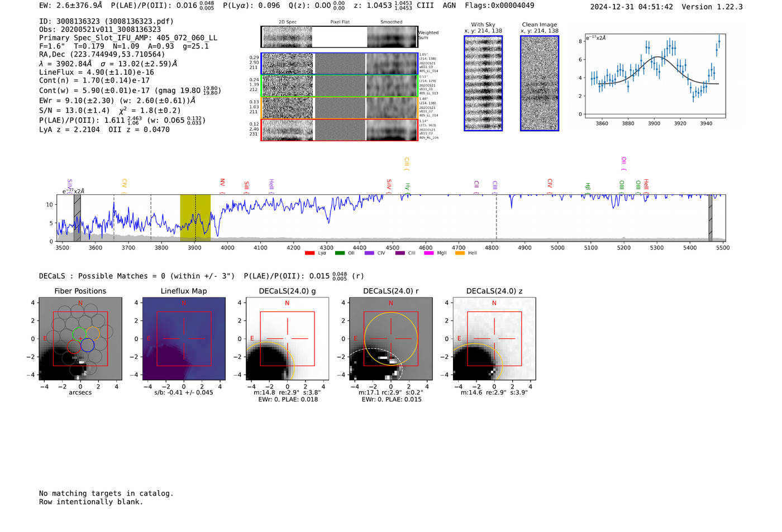Screen dimensions: 782x532
Task: Click the 'No matching targets in catalog.' message
Action: click(106, 493)
